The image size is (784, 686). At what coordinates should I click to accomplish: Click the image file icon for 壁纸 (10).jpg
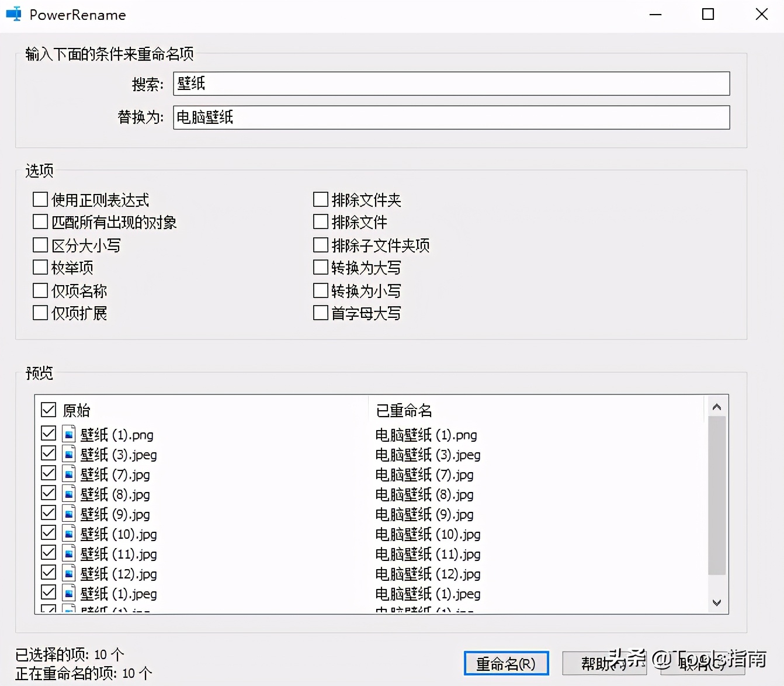[x=69, y=533]
